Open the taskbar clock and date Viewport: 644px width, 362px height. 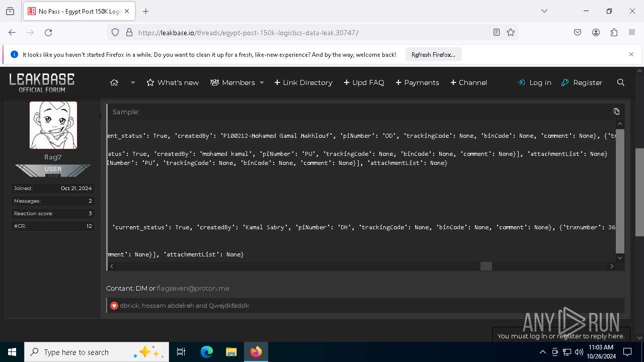click(601, 352)
